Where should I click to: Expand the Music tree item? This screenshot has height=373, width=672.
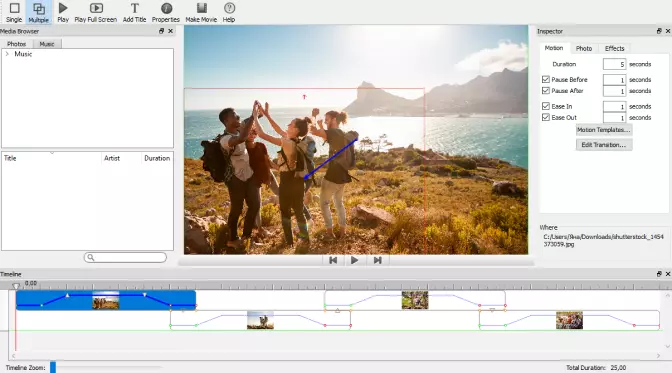(7, 54)
